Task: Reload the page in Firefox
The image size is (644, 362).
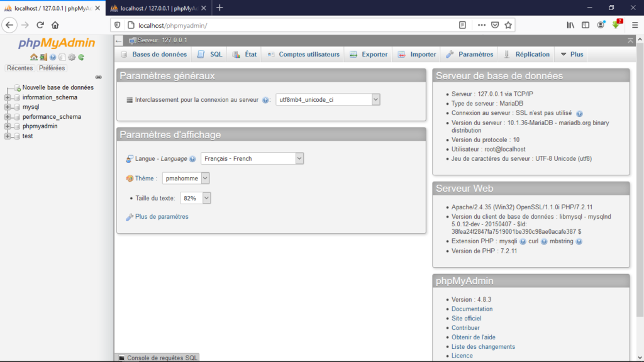Action: click(40, 25)
